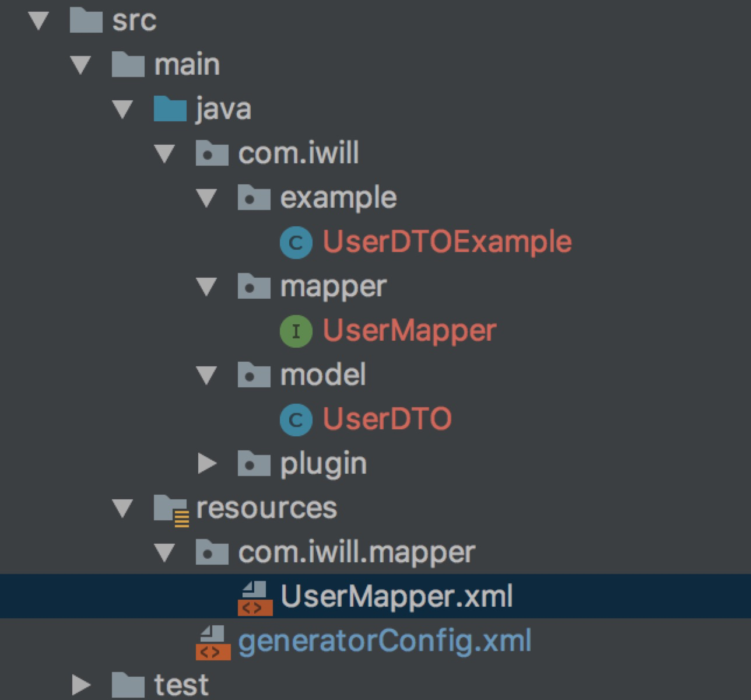Collapse the src folder arrow
The height and width of the screenshot is (700, 751).
coord(38,21)
